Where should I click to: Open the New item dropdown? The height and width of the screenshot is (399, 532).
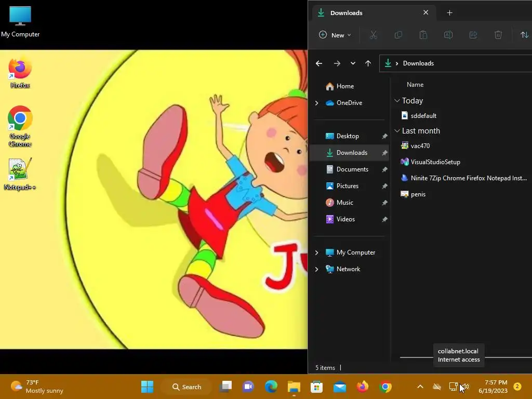(335, 35)
